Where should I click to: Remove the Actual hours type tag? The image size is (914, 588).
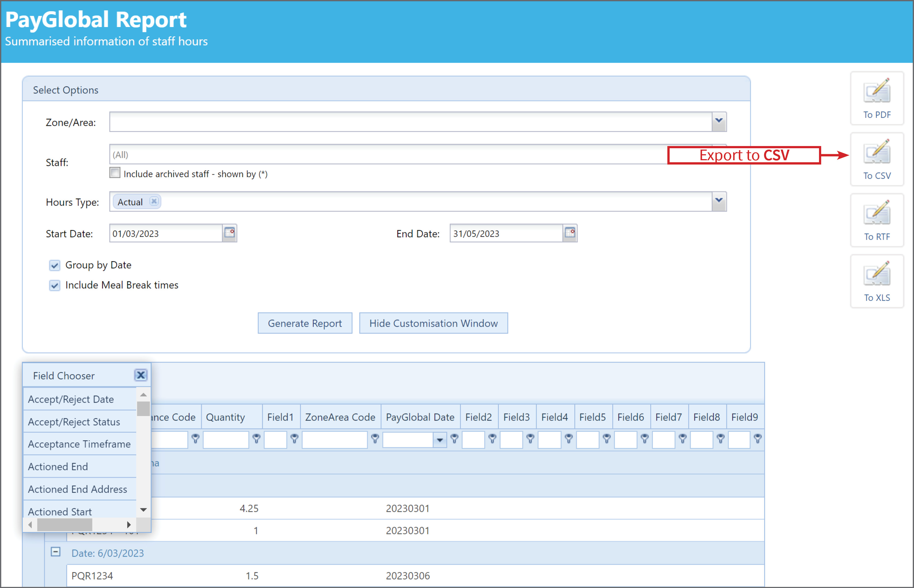point(154,202)
